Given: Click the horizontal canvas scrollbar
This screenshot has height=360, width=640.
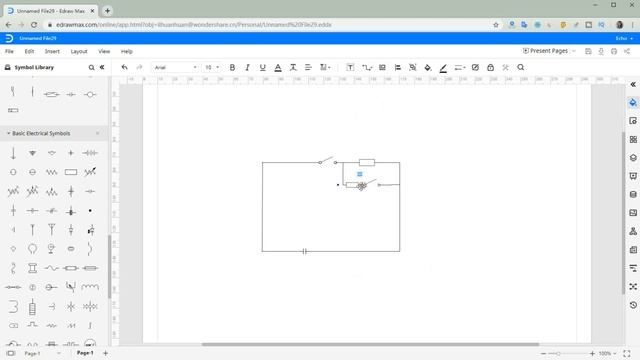Looking at the screenshot, I should [x=370, y=344].
